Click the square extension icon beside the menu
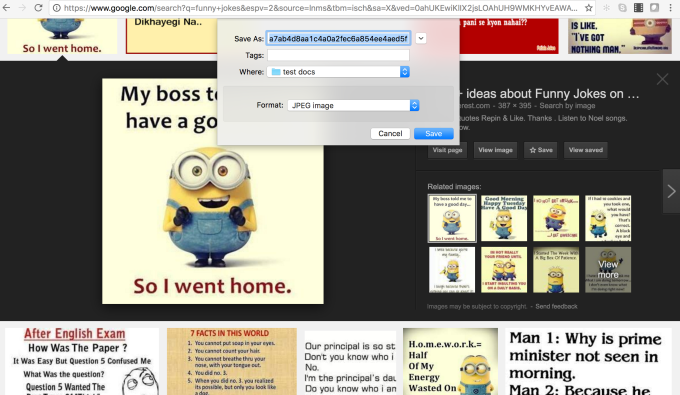Screen dimensions: 680x395 pos(654,8)
